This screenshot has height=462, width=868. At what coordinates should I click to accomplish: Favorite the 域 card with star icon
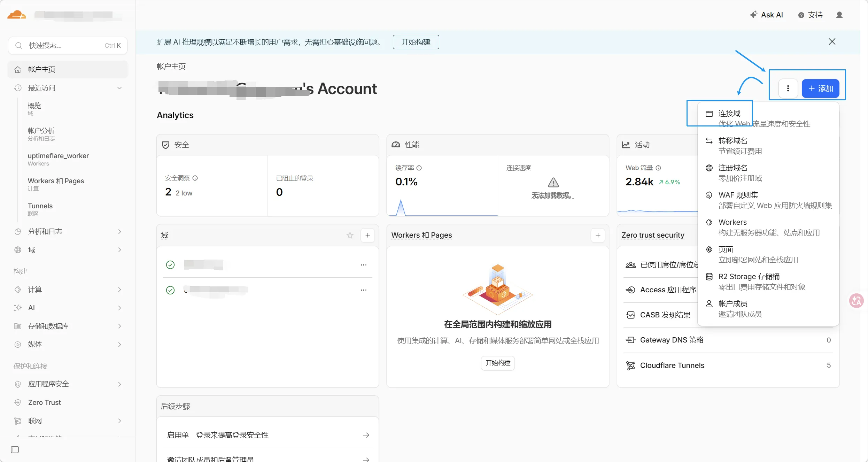tap(350, 235)
